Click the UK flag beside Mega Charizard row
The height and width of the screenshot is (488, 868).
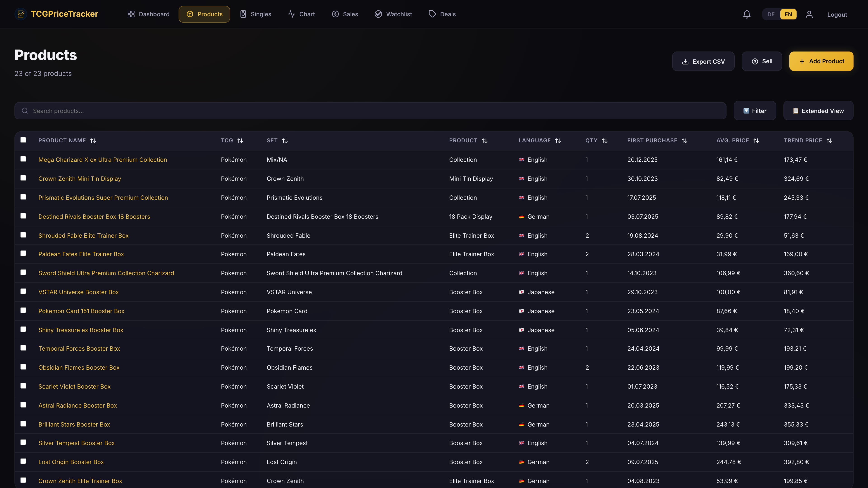522,160
